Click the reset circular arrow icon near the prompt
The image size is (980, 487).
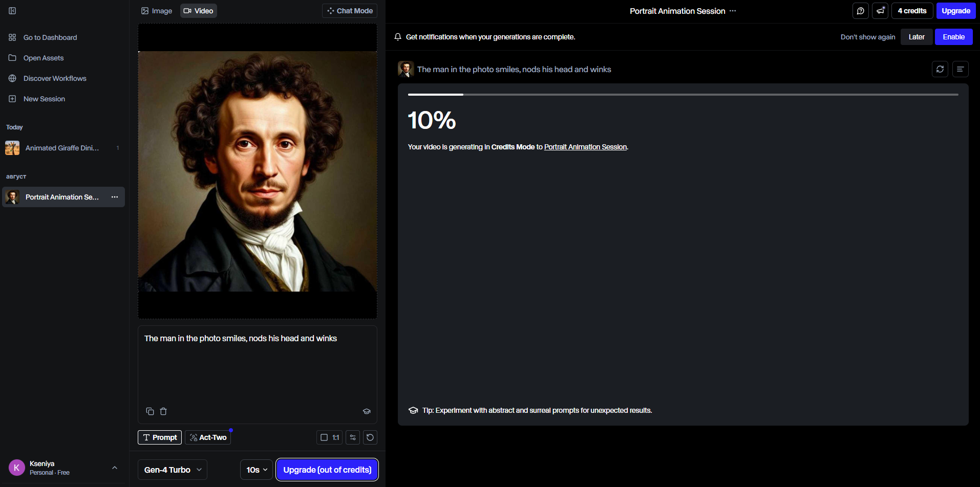[370, 437]
